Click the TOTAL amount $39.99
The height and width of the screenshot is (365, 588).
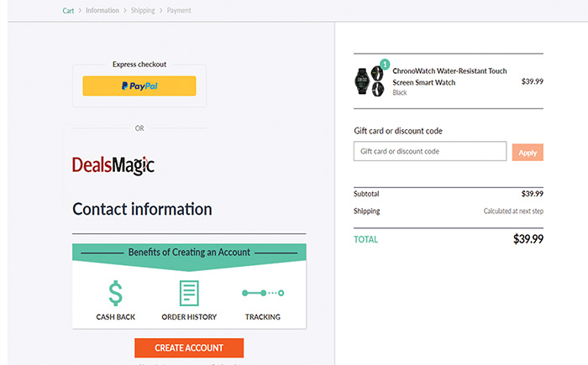528,239
